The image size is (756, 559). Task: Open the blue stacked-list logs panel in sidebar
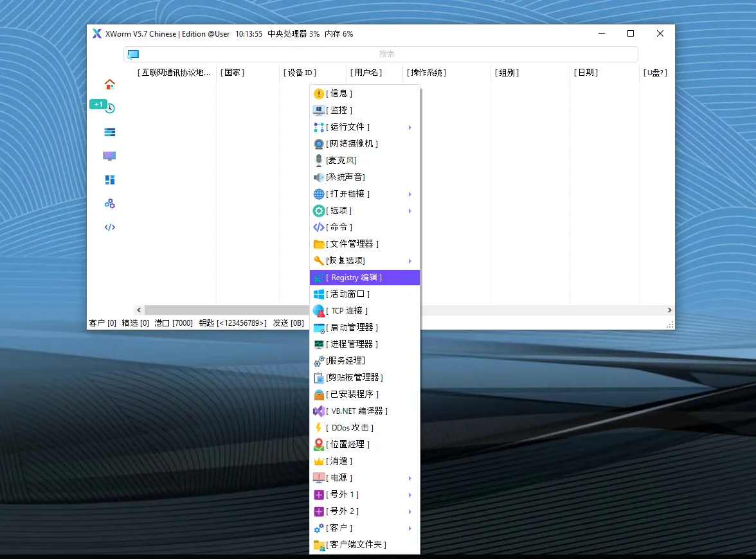tap(109, 132)
